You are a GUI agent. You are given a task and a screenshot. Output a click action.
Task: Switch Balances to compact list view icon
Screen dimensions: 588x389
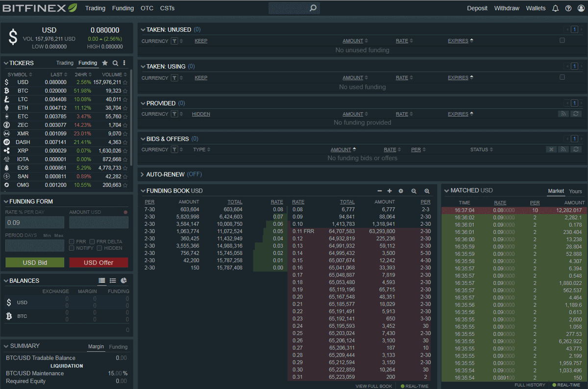(x=113, y=281)
